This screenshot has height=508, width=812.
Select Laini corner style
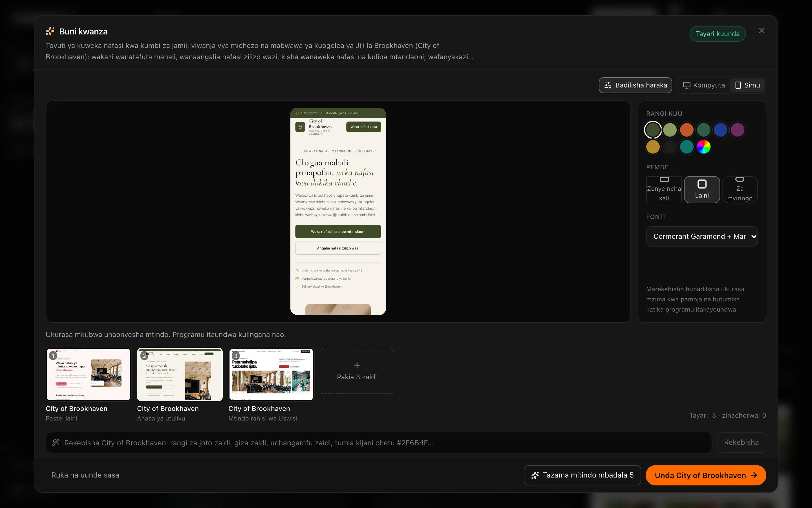click(702, 189)
